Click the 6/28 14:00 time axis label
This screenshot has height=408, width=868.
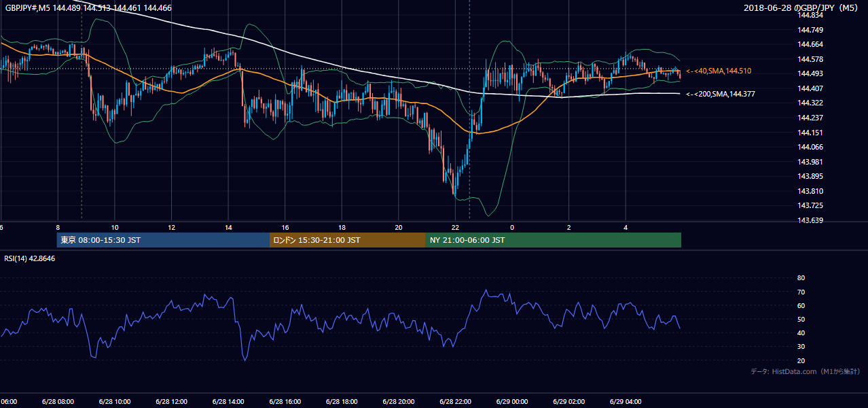coord(228,402)
